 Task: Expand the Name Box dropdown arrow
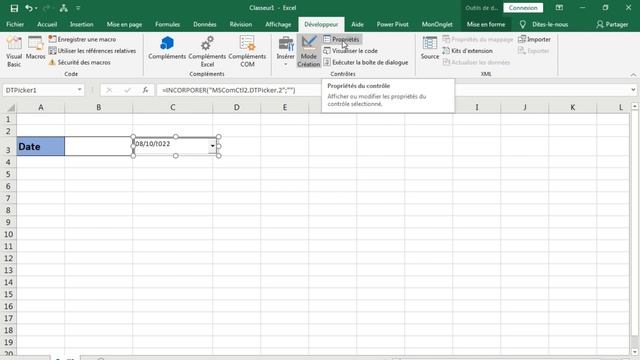(80, 90)
